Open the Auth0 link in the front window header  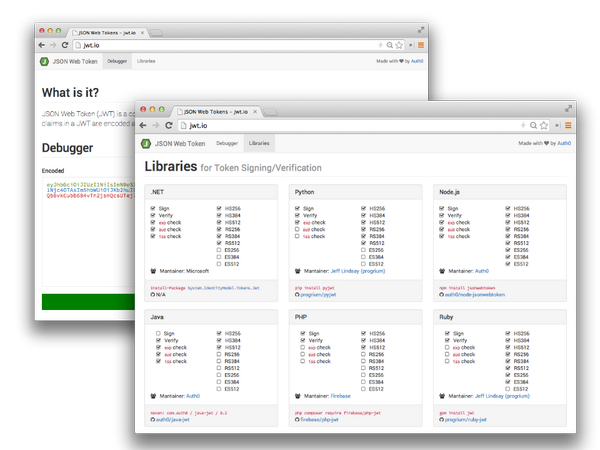point(564,143)
